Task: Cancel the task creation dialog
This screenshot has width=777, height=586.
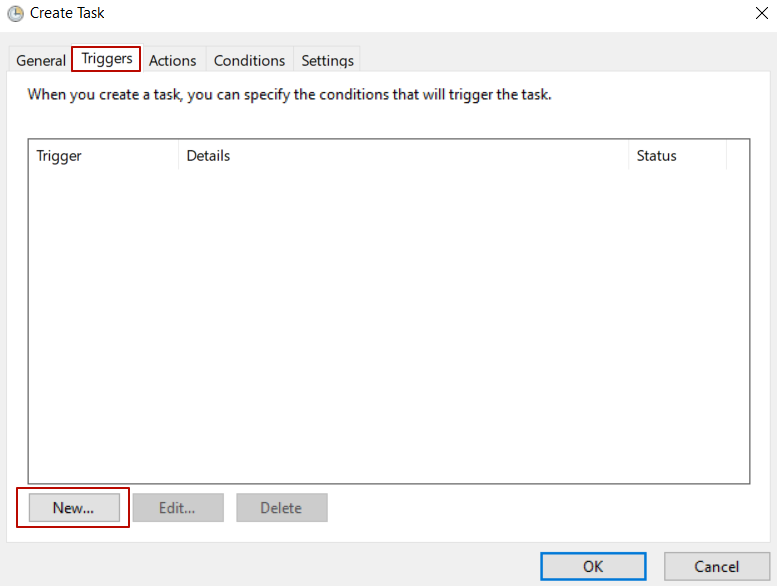Action: pyautogui.click(x=717, y=566)
